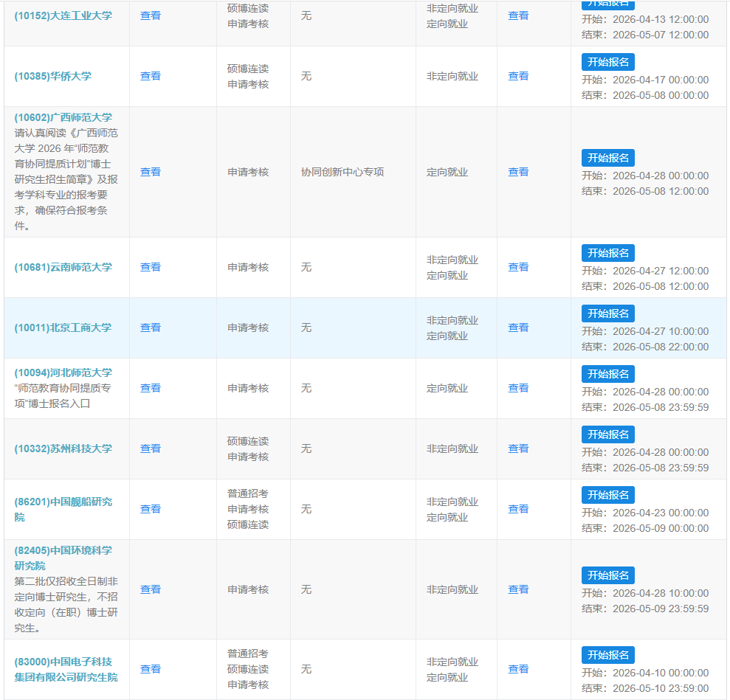The image size is (730, 700).
Task: Click 查看 after employment type in 云南师范大学 row
Action: pos(518,268)
